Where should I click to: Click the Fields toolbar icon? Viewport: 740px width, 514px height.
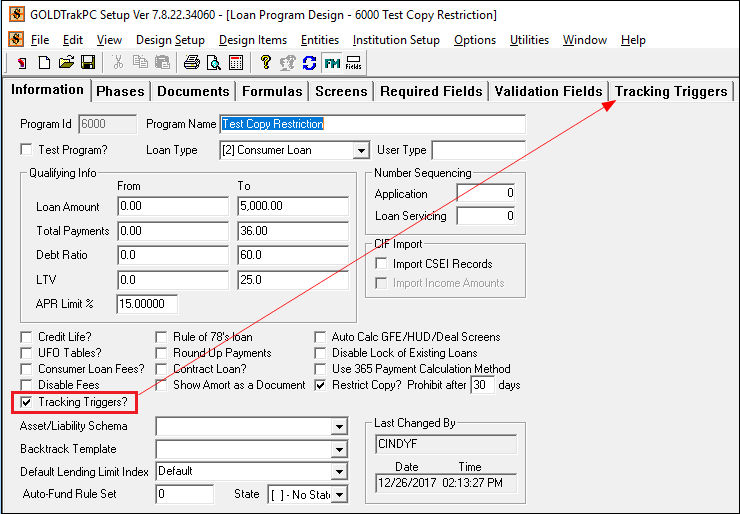point(353,63)
